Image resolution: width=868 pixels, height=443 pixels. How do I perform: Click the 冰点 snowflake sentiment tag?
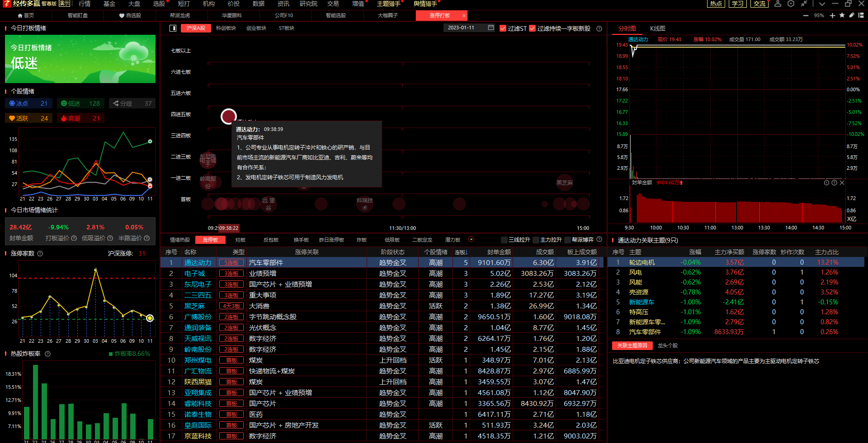point(28,103)
